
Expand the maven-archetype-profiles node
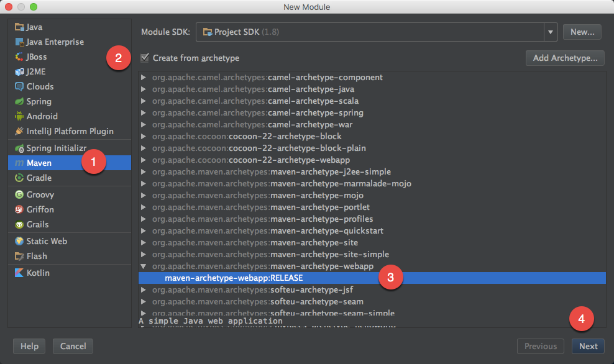[x=144, y=219]
